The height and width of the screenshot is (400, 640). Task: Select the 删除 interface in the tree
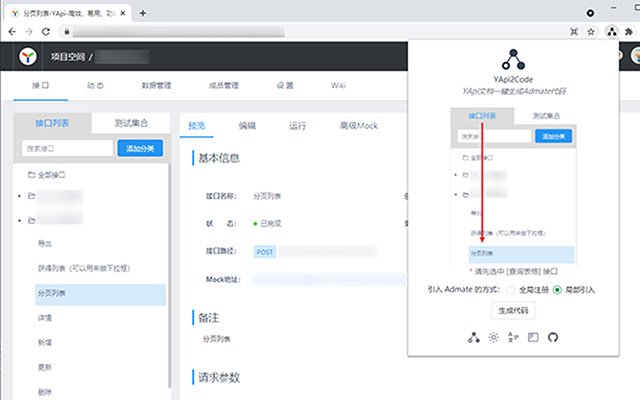click(x=44, y=392)
